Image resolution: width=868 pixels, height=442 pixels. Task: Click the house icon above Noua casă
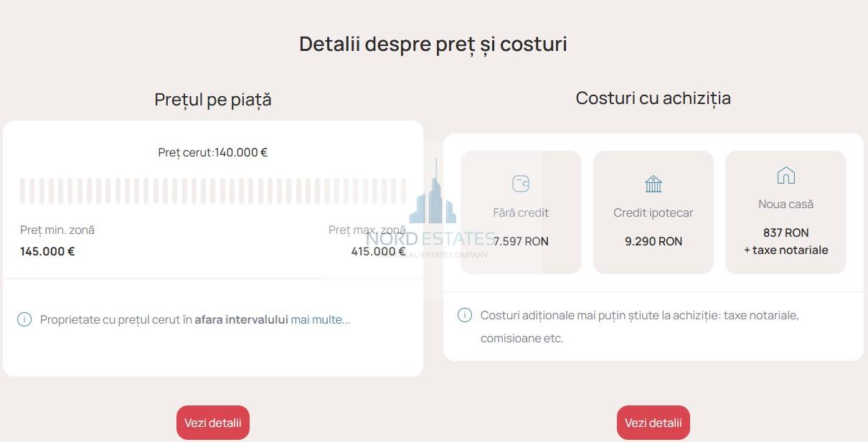tap(786, 175)
